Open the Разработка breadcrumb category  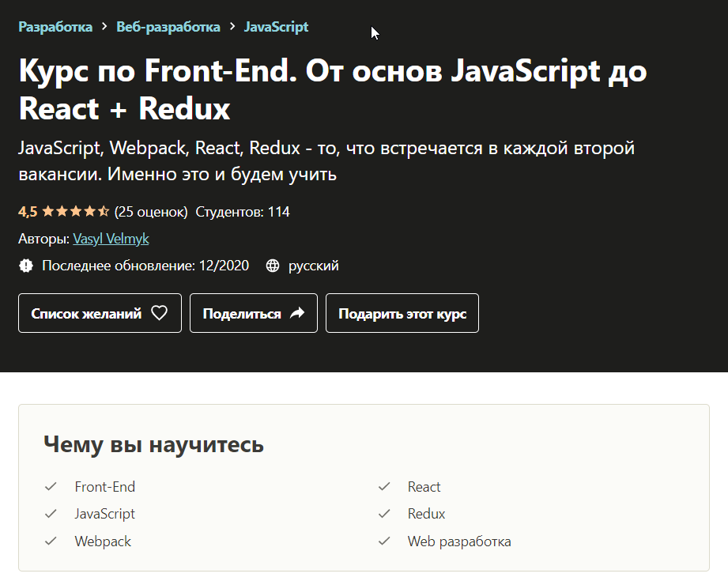(x=55, y=27)
